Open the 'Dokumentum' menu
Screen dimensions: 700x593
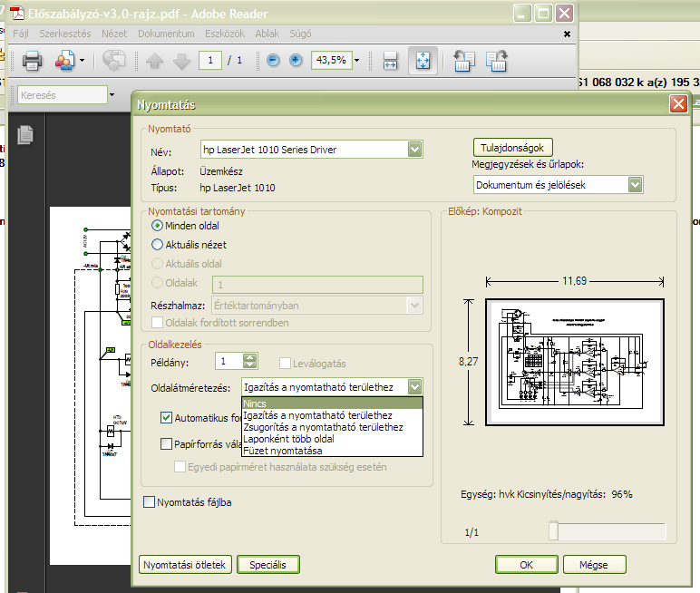pyautogui.click(x=160, y=34)
